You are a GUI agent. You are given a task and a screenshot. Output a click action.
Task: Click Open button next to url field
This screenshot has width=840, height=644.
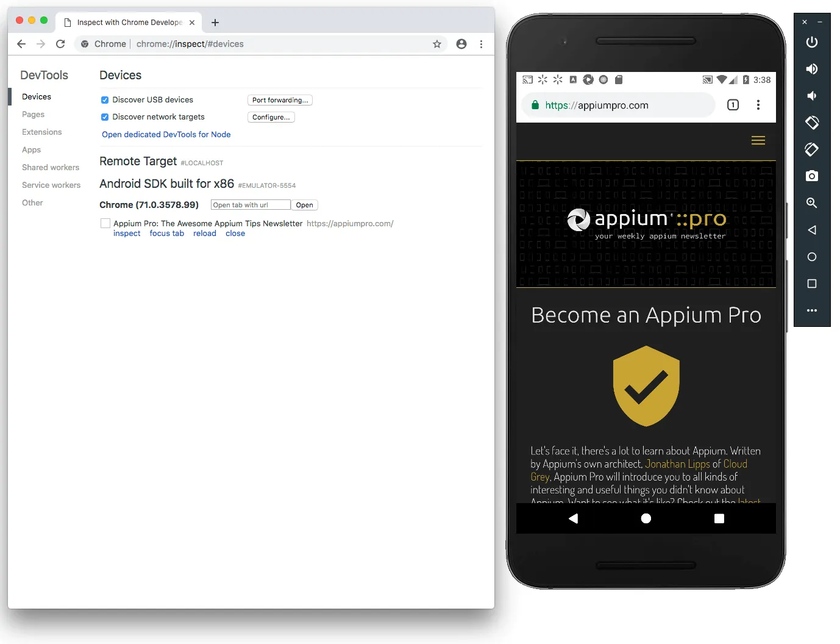pyautogui.click(x=304, y=205)
